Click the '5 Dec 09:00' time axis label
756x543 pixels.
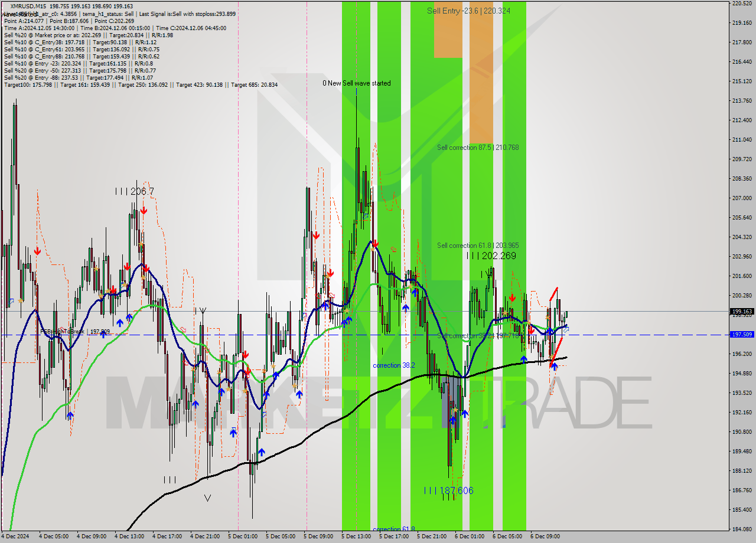(x=318, y=537)
